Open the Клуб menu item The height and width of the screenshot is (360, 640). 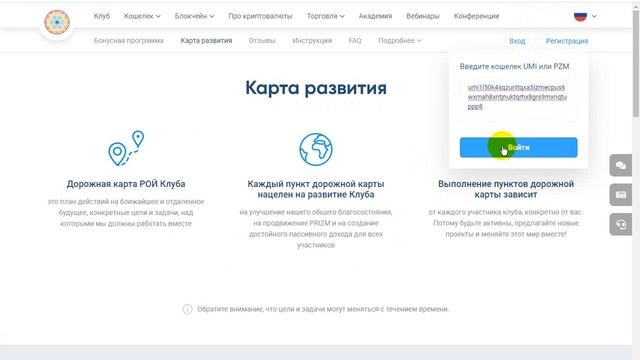102,16
